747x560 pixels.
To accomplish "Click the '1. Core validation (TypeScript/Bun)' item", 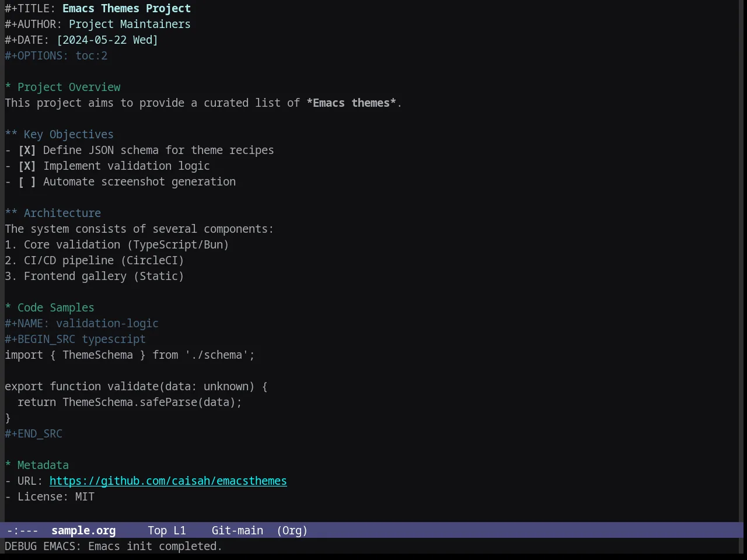I will click(x=117, y=245).
